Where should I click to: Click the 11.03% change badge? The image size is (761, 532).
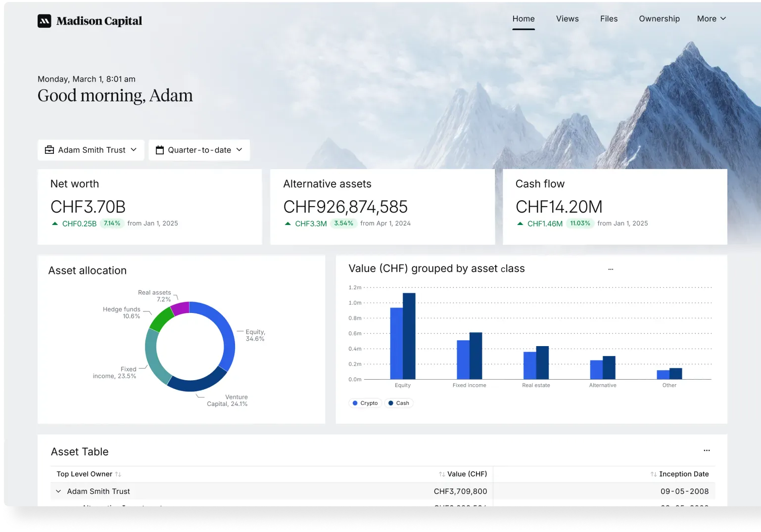click(580, 223)
